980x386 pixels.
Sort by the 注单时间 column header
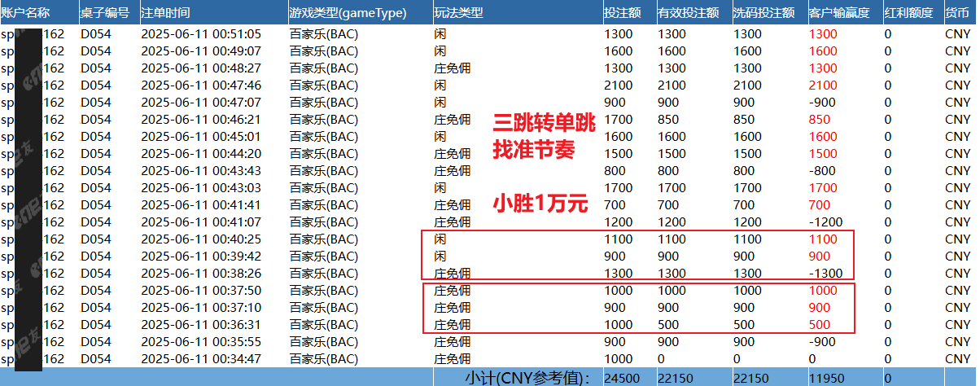coord(167,14)
